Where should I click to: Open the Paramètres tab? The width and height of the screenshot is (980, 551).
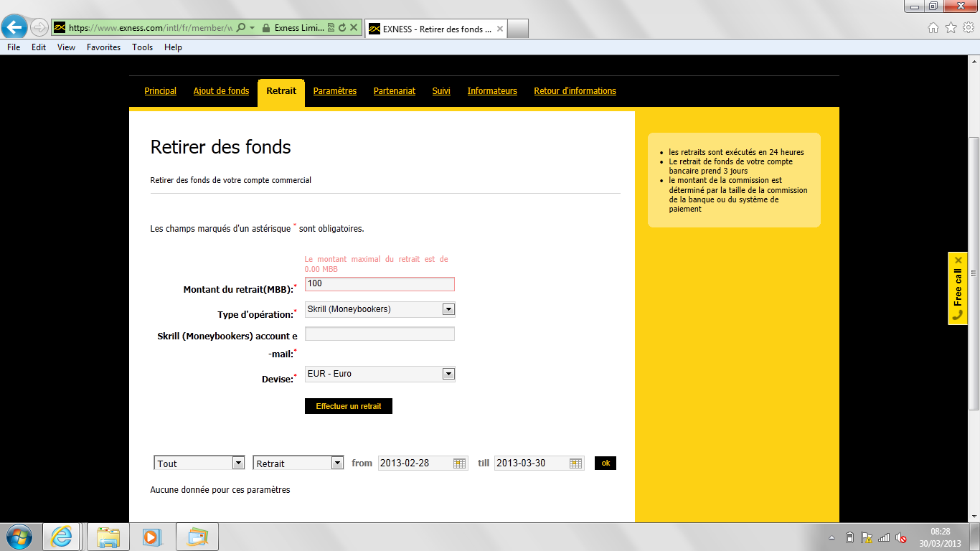[335, 91]
